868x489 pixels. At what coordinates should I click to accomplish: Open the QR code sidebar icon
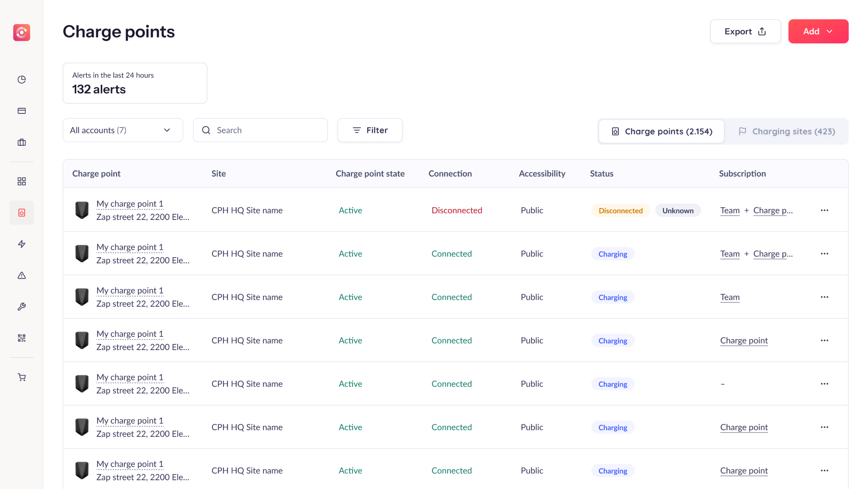click(22, 338)
